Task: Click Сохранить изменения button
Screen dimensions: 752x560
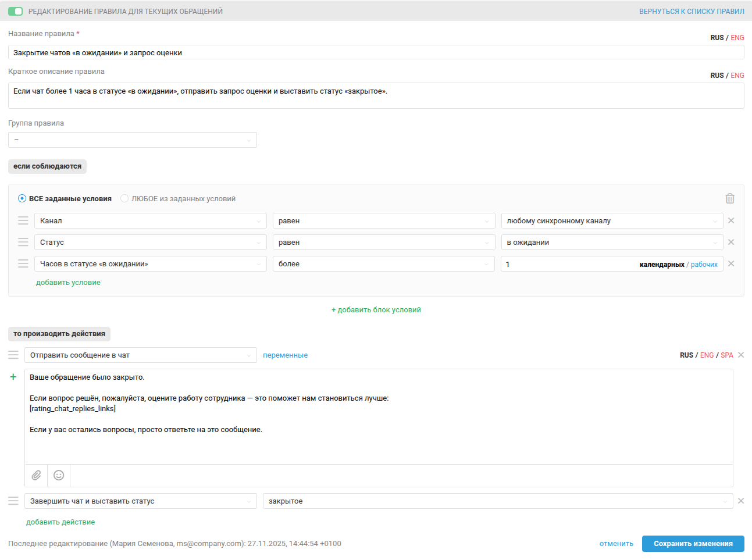Action: coord(693,543)
